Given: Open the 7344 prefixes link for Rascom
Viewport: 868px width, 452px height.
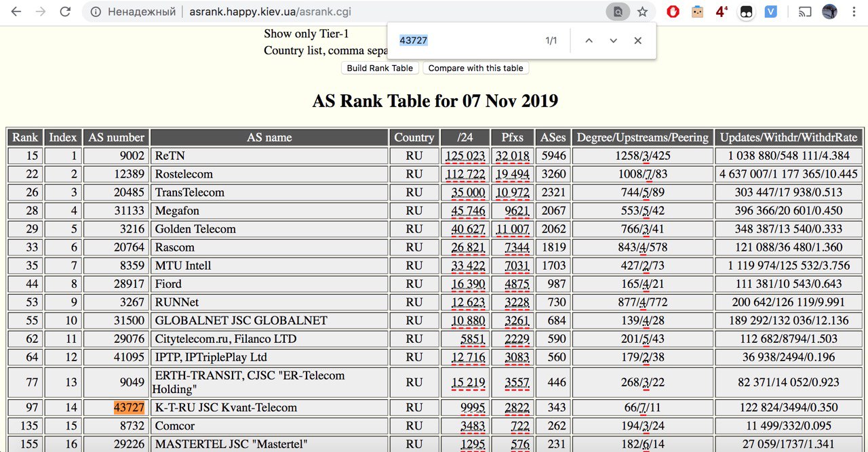Looking at the screenshot, I should [x=517, y=247].
